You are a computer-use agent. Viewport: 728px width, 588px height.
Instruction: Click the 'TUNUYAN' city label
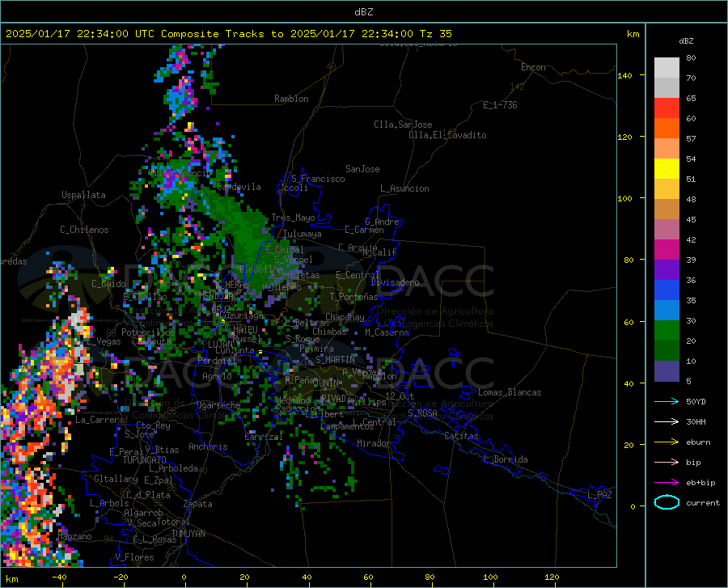pyautogui.click(x=188, y=534)
